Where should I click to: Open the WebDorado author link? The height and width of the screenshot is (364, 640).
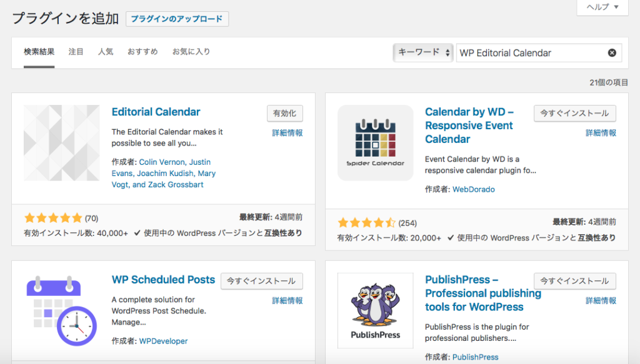[x=474, y=190]
